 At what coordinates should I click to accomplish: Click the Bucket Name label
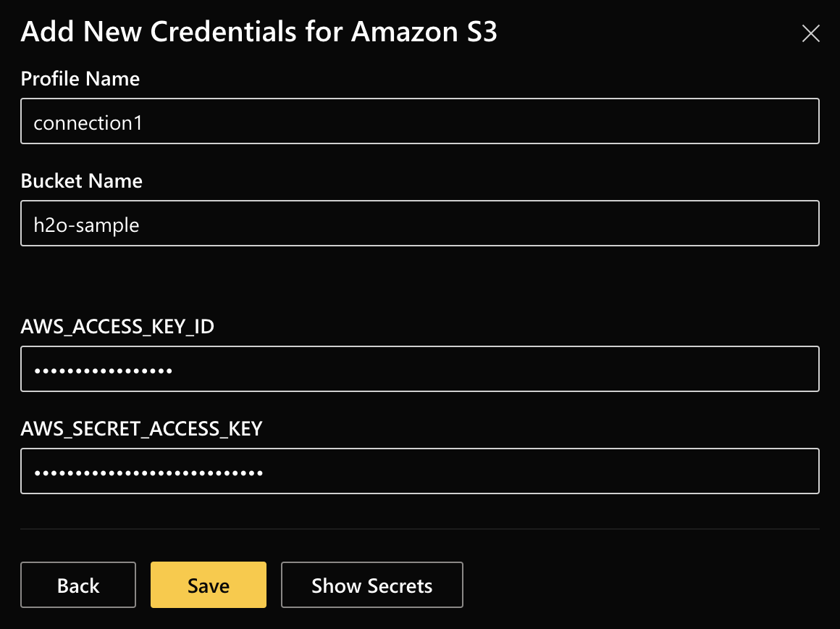(82, 180)
